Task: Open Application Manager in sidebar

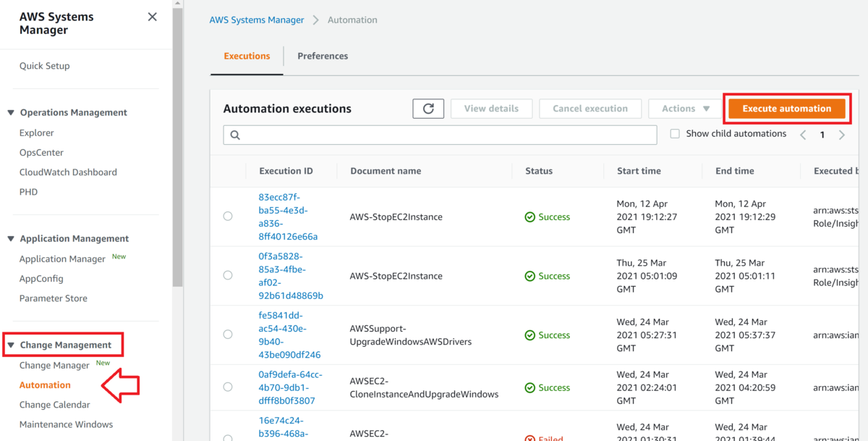Action: tap(62, 259)
